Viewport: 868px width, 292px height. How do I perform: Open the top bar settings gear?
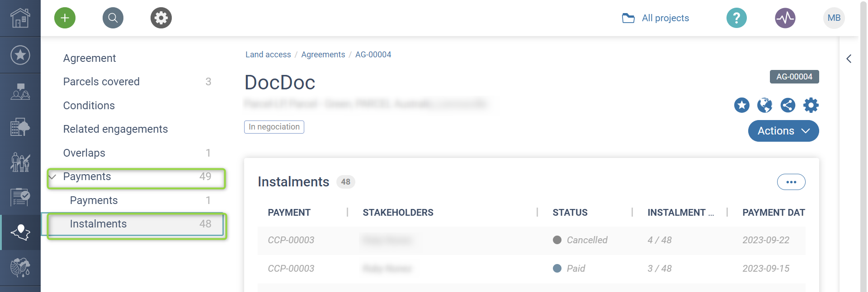tap(161, 18)
